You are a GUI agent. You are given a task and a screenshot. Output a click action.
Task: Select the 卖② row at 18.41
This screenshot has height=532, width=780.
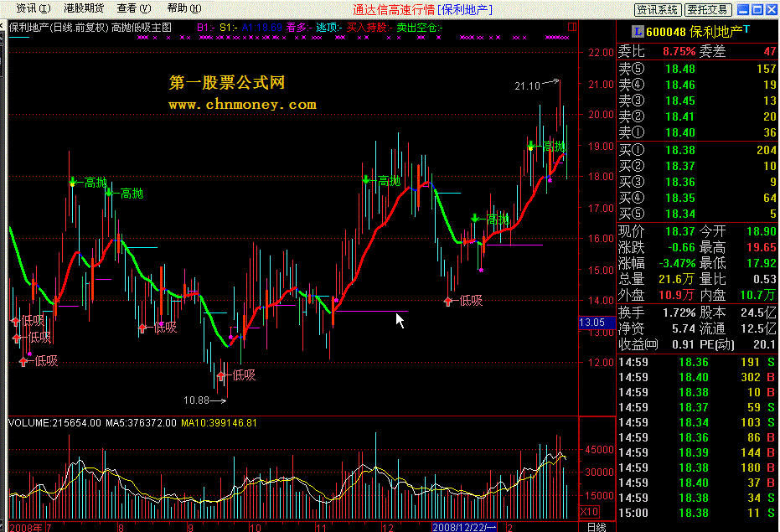point(697,116)
